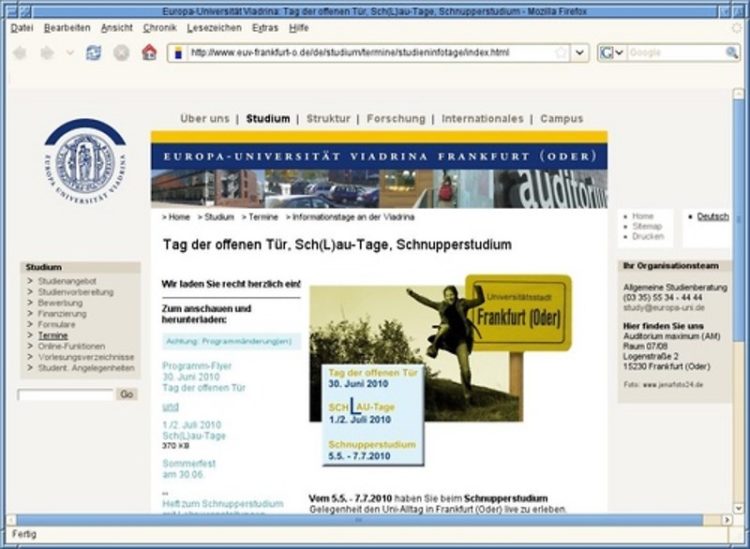This screenshot has height=549, width=750.
Task: Open Studienangebot in the sidebar
Action: (x=67, y=281)
